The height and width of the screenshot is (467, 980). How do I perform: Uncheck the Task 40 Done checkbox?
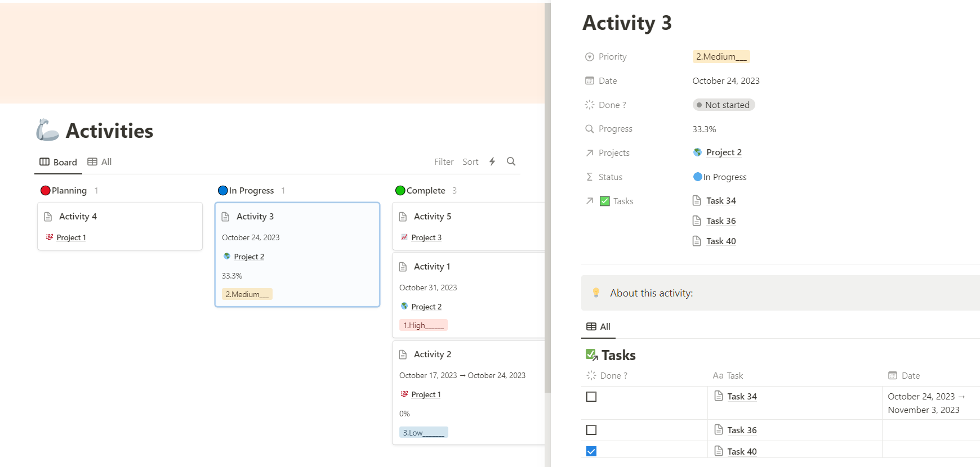click(591, 451)
